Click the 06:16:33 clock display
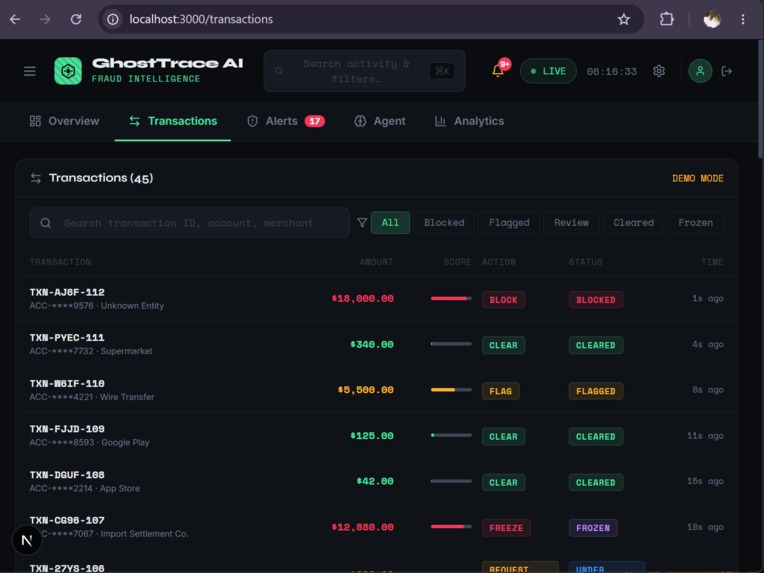 coord(611,71)
